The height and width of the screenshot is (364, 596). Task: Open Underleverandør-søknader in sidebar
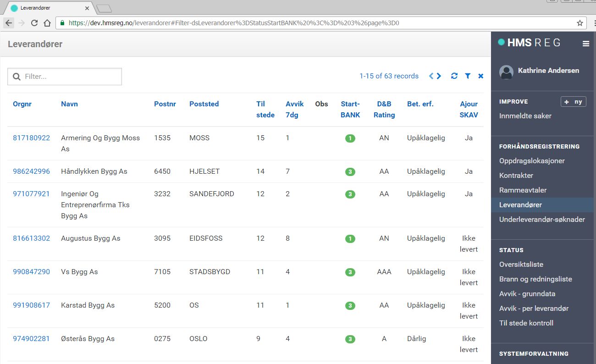click(x=542, y=220)
